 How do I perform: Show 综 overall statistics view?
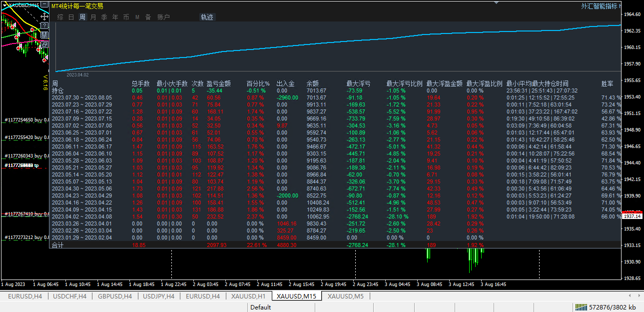tap(60, 17)
